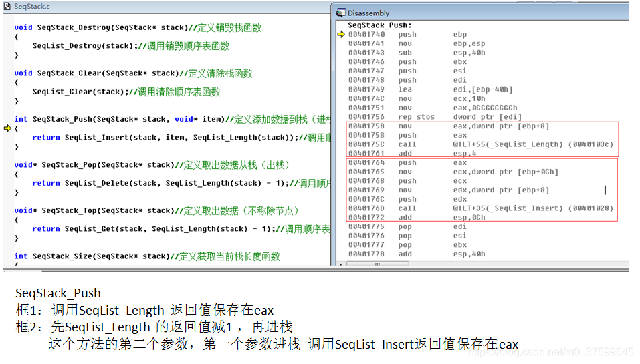640x364 pixels.
Task: Click the SeqStack_Pop function definition line
Action: [152, 165]
